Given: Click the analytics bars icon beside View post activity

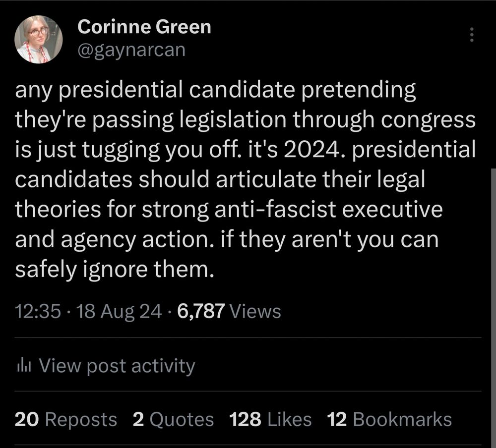Looking at the screenshot, I should [x=24, y=365].
